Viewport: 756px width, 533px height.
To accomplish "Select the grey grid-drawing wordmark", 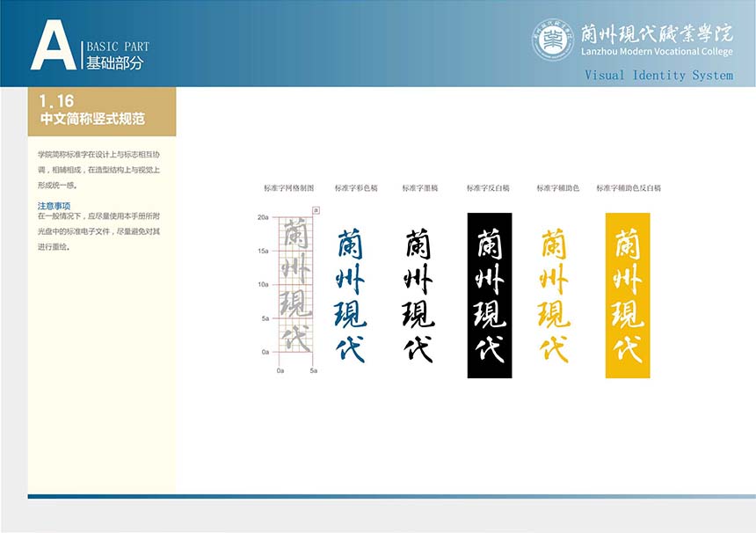I will 296,285.
